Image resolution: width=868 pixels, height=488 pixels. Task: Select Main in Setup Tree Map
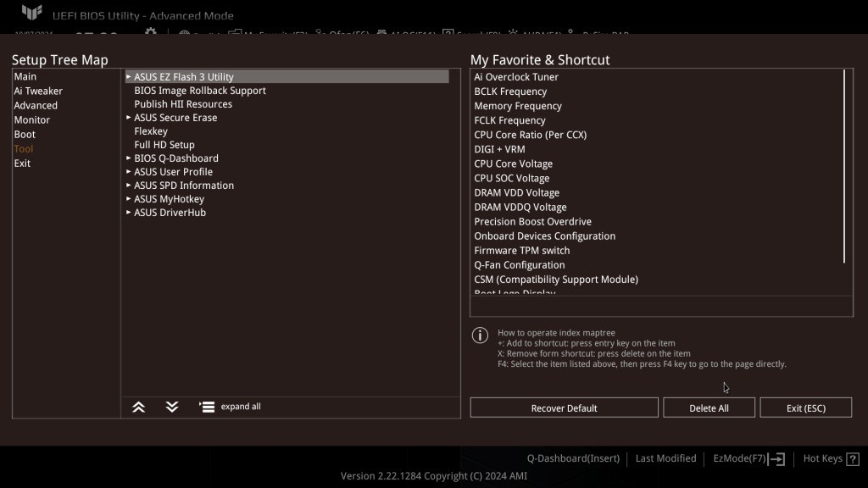(x=25, y=76)
